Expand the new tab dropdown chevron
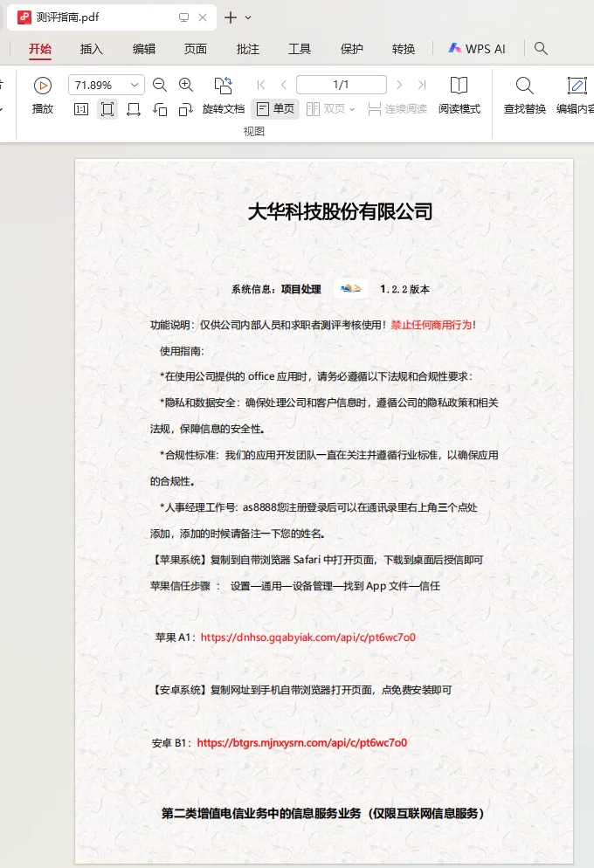 (x=248, y=17)
